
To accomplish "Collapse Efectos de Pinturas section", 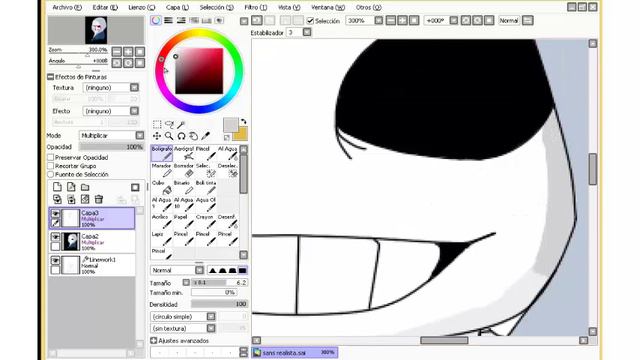I will coord(51,77).
